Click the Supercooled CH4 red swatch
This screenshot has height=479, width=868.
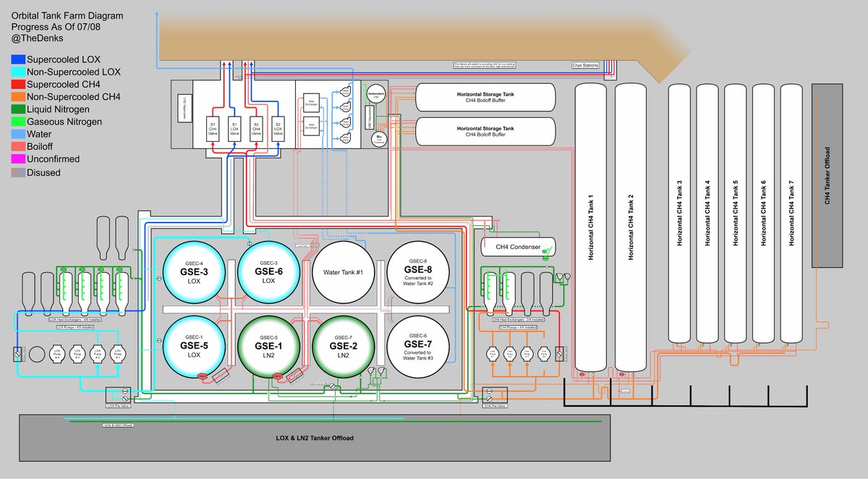click(17, 84)
